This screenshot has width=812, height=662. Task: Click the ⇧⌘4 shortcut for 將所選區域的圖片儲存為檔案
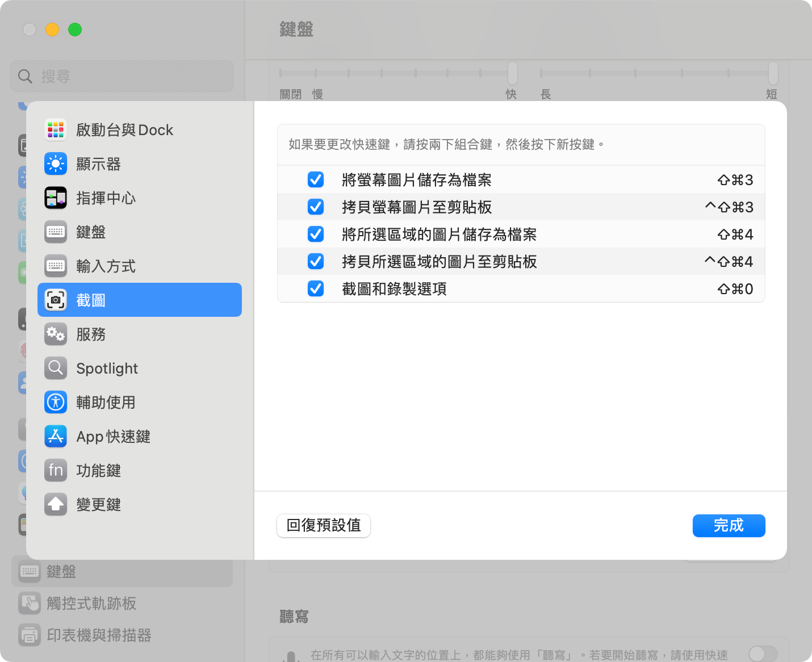735,234
